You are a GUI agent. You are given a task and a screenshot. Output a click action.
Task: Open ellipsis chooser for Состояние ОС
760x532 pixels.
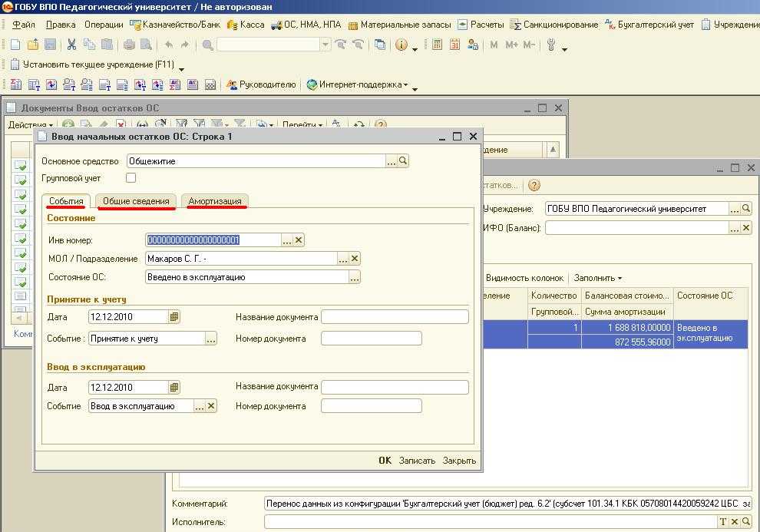tap(355, 277)
